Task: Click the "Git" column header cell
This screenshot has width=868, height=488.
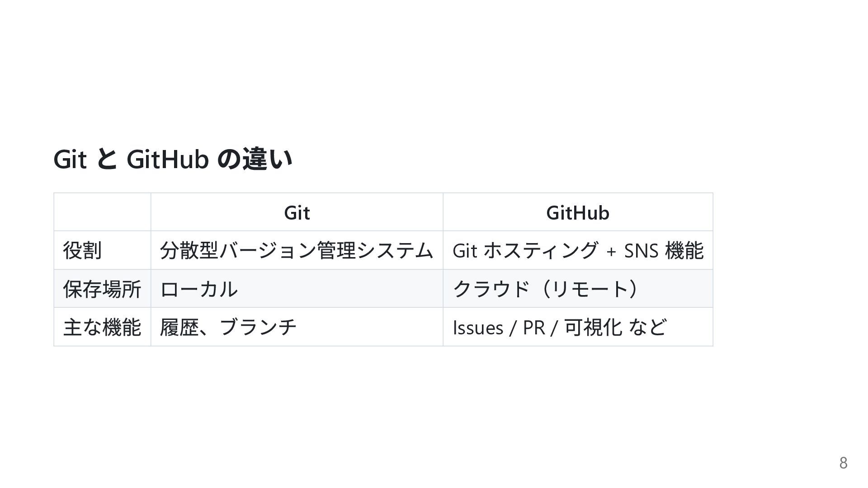Action: click(297, 212)
